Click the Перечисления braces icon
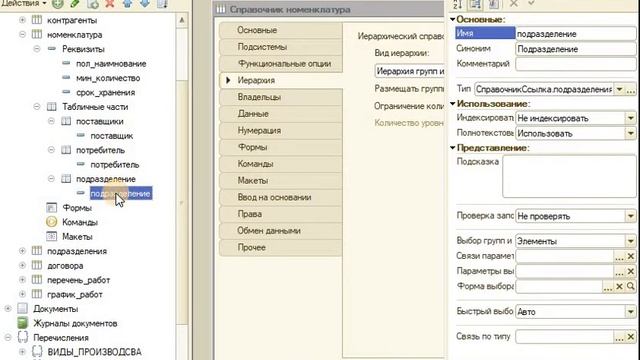This screenshot has height=360, width=640. [x=22, y=337]
